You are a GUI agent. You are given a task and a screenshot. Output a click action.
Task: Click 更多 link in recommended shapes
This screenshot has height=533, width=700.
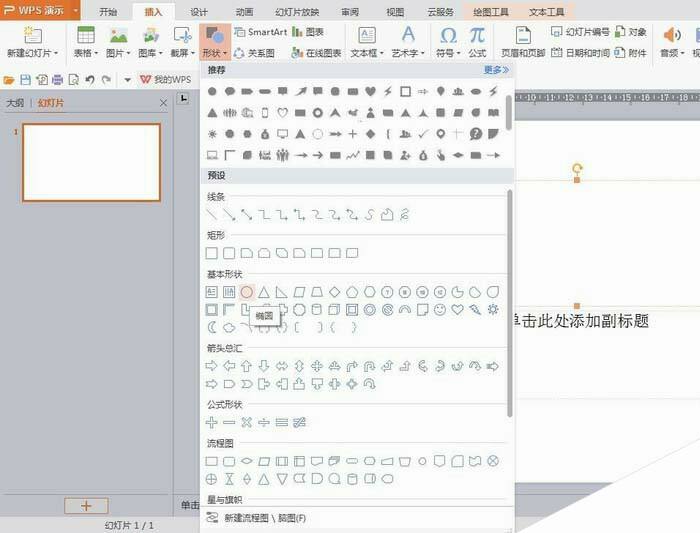coord(496,71)
